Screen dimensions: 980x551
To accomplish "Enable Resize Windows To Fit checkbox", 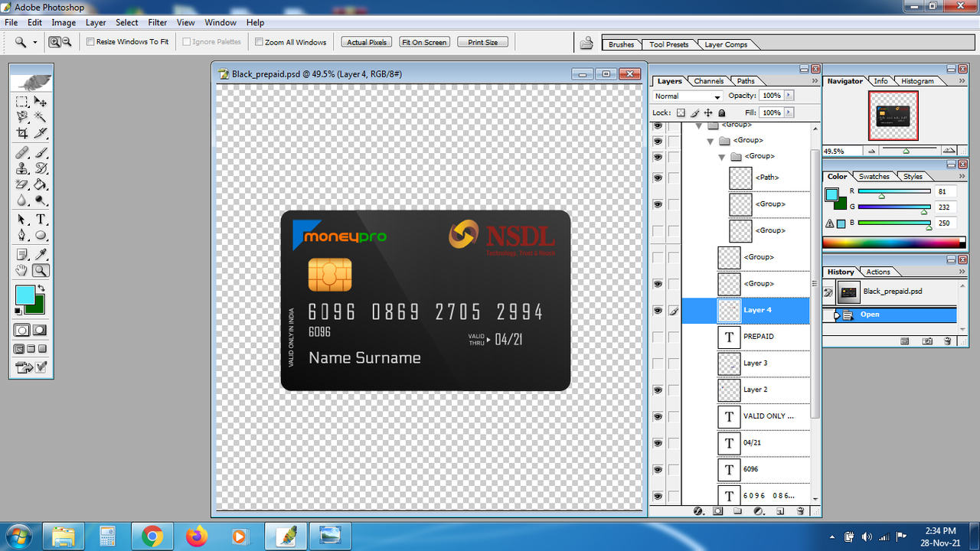I will (x=90, y=42).
